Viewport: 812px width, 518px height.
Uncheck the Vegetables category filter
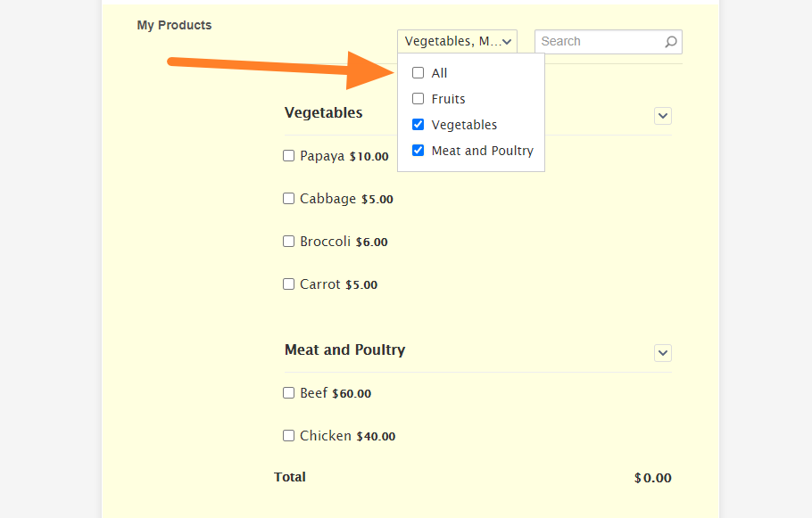click(418, 125)
